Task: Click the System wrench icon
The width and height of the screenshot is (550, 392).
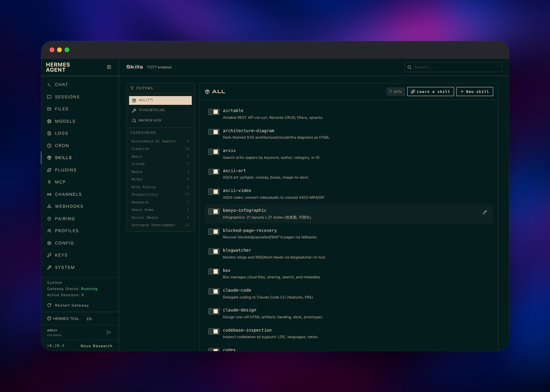Action: (x=49, y=267)
